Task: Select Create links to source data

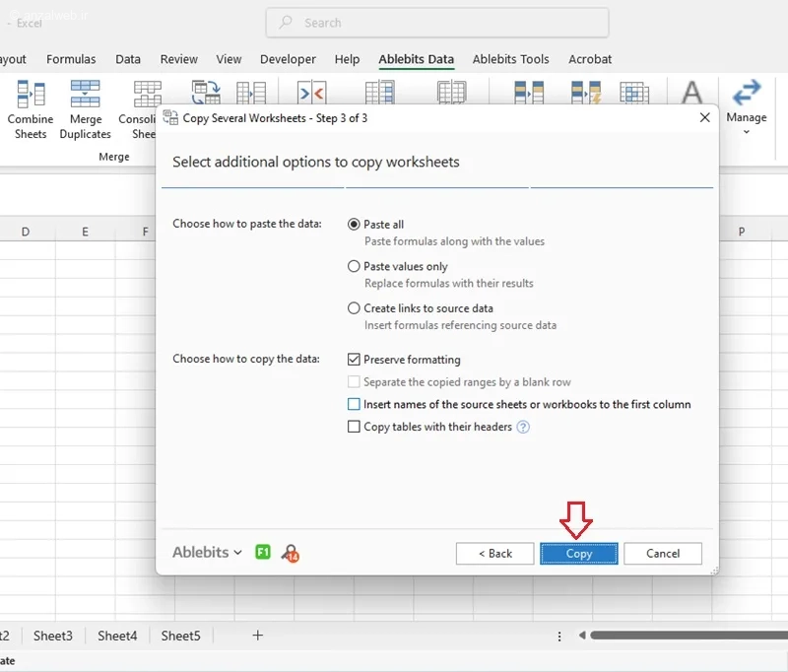Action: (x=354, y=307)
